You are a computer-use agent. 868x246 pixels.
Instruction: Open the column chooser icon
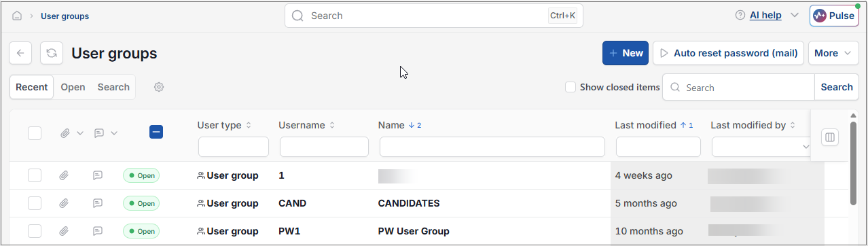[829, 137]
